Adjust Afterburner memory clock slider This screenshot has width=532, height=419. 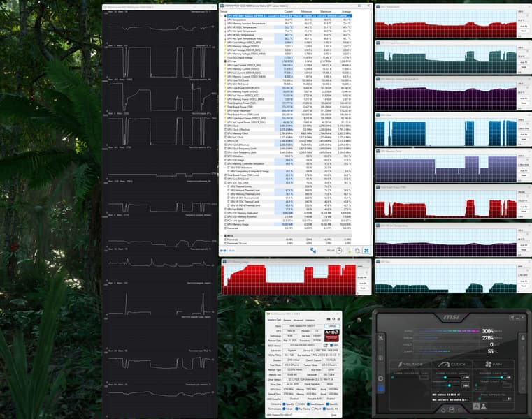(x=449, y=385)
